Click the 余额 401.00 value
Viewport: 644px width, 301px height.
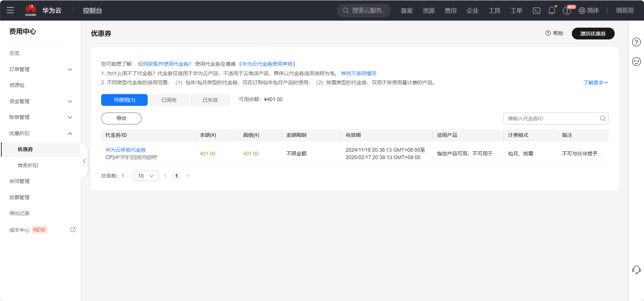pyautogui.click(x=207, y=153)
